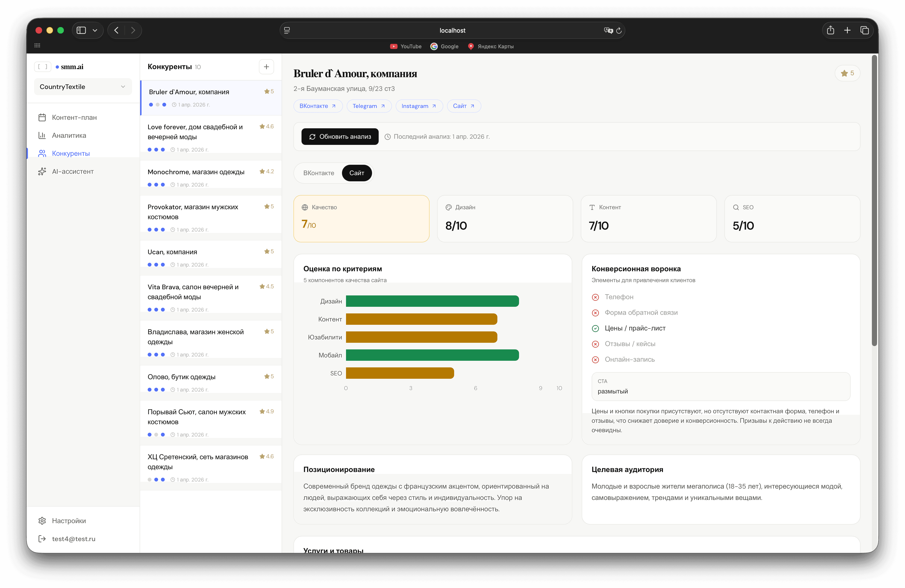Select Порывай Сьют салон in the list
Image resolution: width=905 pixels, height=588 pixels.
click(211, 423)
